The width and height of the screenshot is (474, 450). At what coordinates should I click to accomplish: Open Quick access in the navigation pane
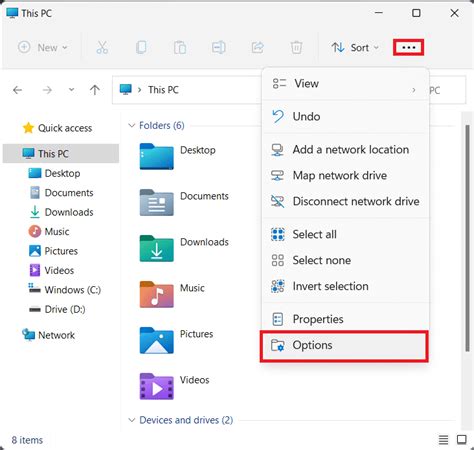(57, 128)
